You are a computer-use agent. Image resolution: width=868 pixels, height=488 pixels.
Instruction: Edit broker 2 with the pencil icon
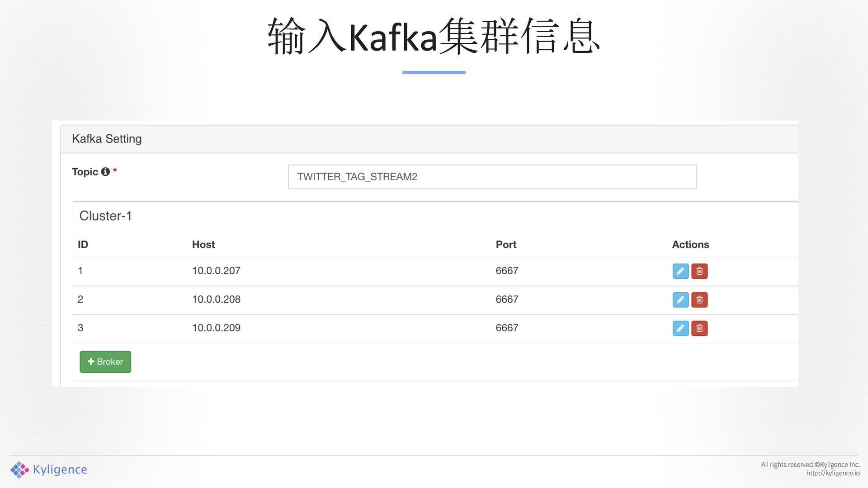(680, 300)
